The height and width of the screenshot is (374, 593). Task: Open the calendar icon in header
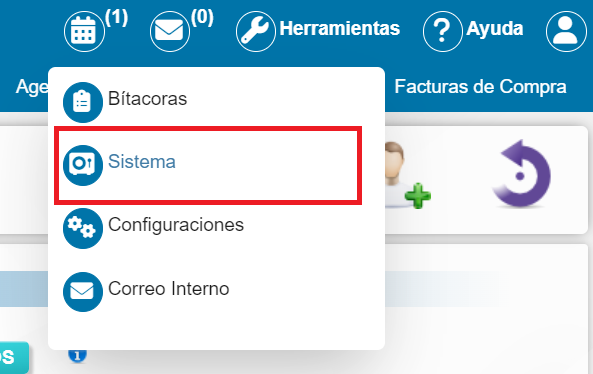point(84,31)
